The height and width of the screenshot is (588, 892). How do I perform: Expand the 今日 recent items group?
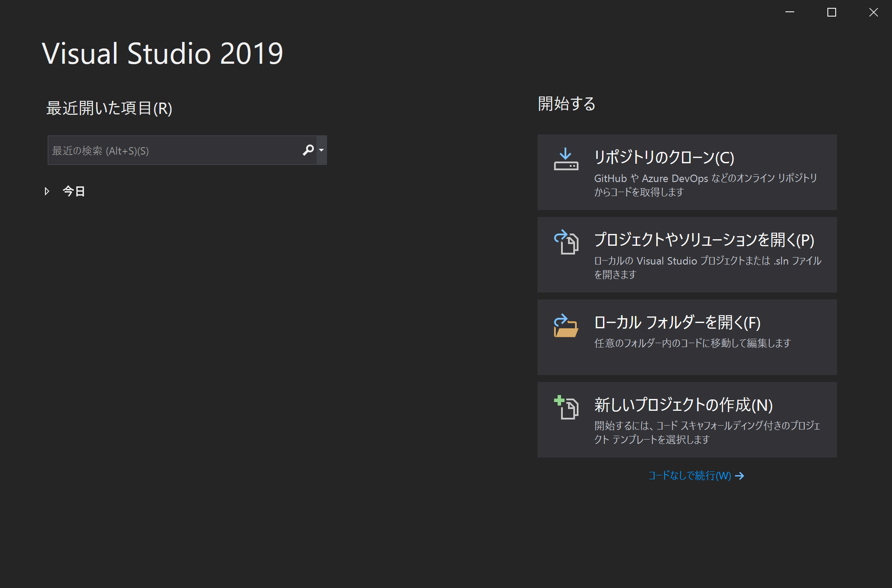pos(47,191)
